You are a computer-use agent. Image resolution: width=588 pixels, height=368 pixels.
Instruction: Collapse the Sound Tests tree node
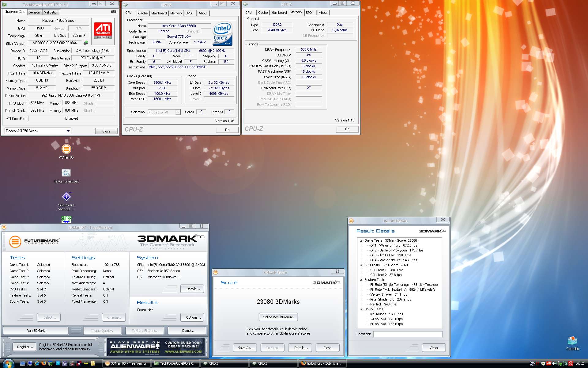pyautogui.click(x=361, y=309)
